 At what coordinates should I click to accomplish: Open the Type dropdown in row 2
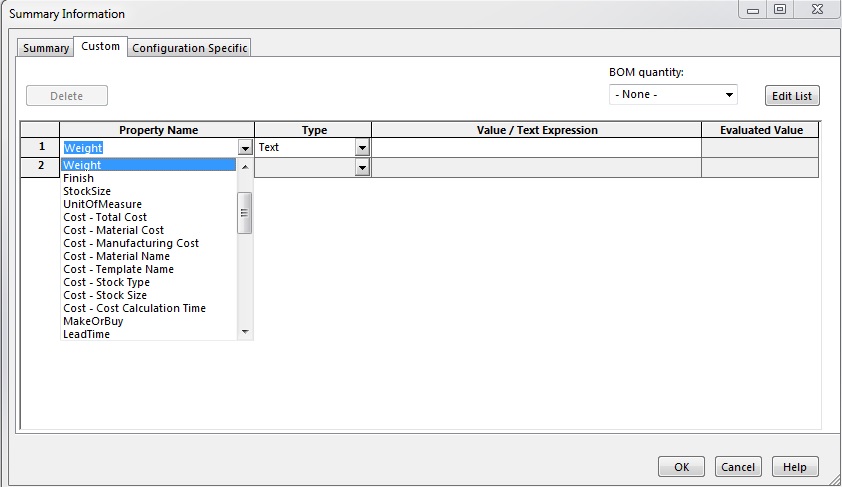coord(362,168)
